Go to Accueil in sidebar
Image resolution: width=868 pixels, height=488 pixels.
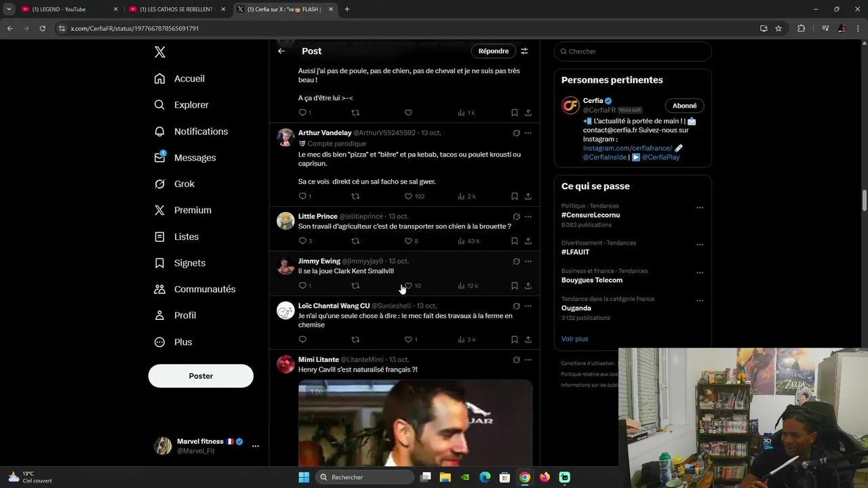tap(180, 79)
